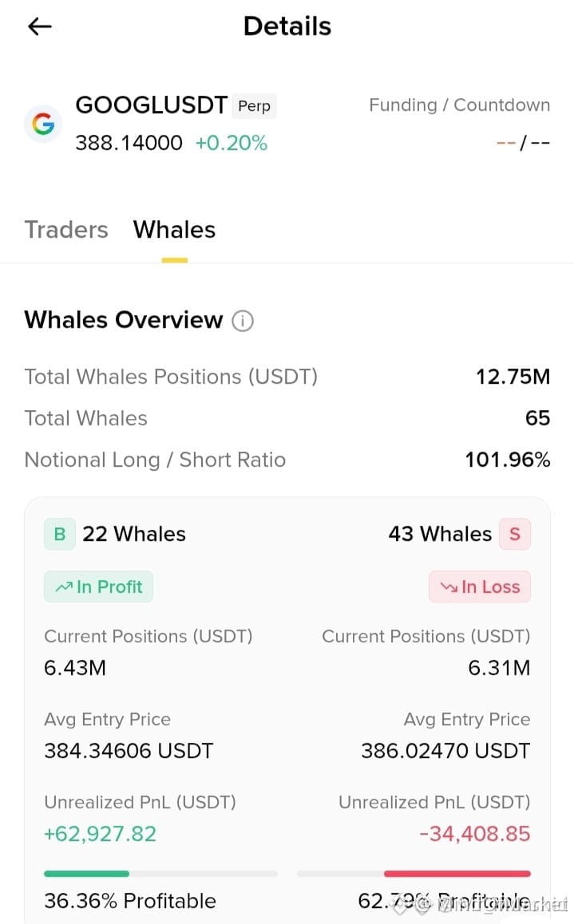Tap the 22 Whales heading
This screenshot has height=924, width=574.
(134, 534)
